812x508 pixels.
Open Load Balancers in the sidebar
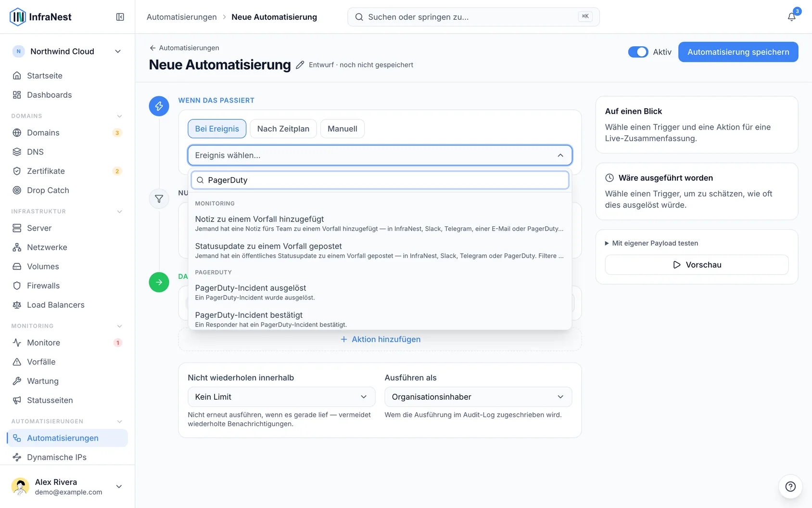67,305
